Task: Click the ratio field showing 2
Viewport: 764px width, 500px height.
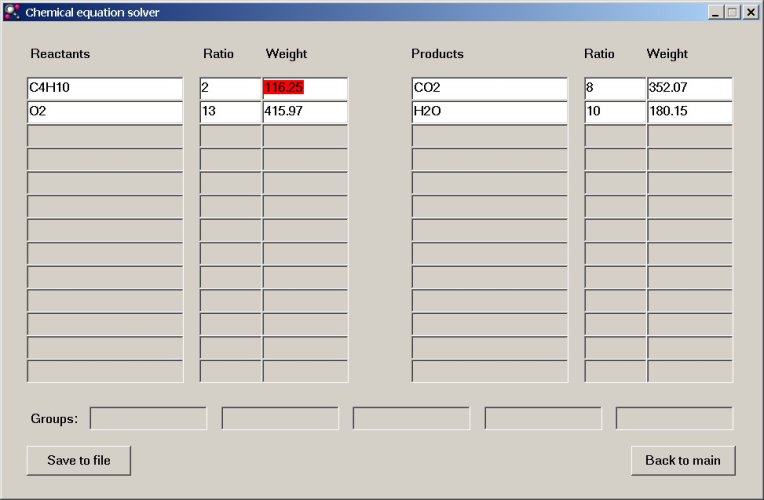Action: [x=231, y=88]
